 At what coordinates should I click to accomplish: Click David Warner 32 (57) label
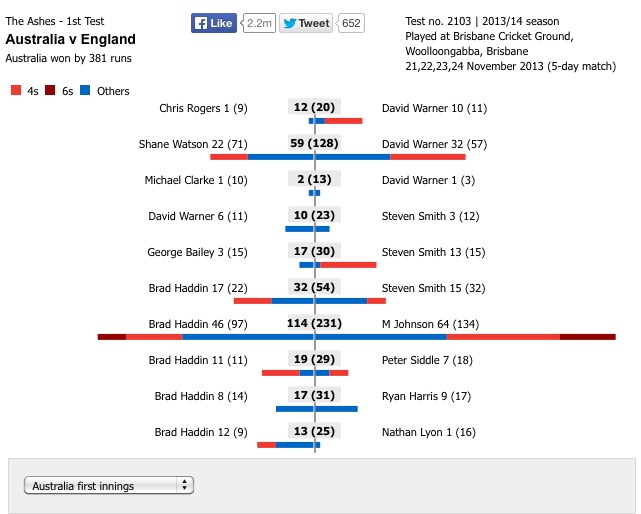point(434,144)
